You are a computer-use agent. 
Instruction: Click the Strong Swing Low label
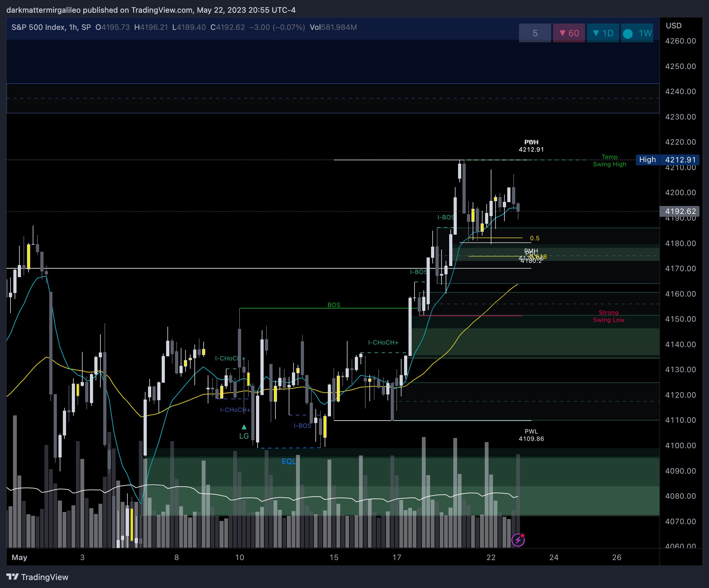tap(609, 316)
